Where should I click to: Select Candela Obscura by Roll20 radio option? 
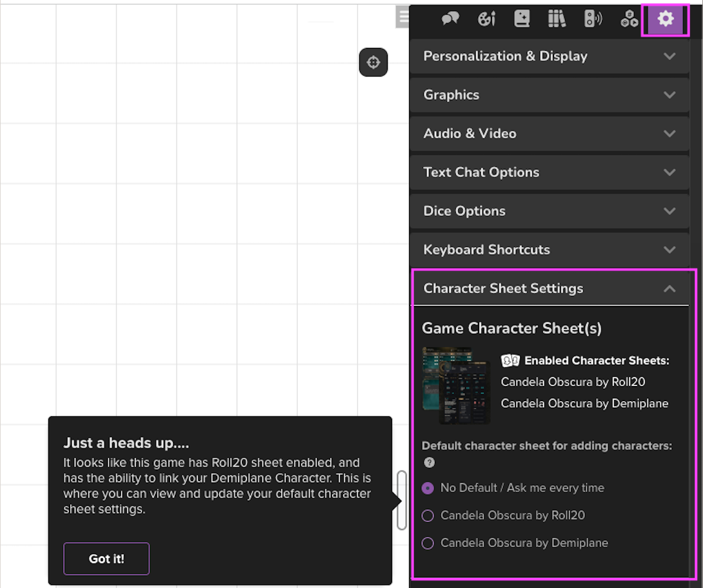click(428, 516)
